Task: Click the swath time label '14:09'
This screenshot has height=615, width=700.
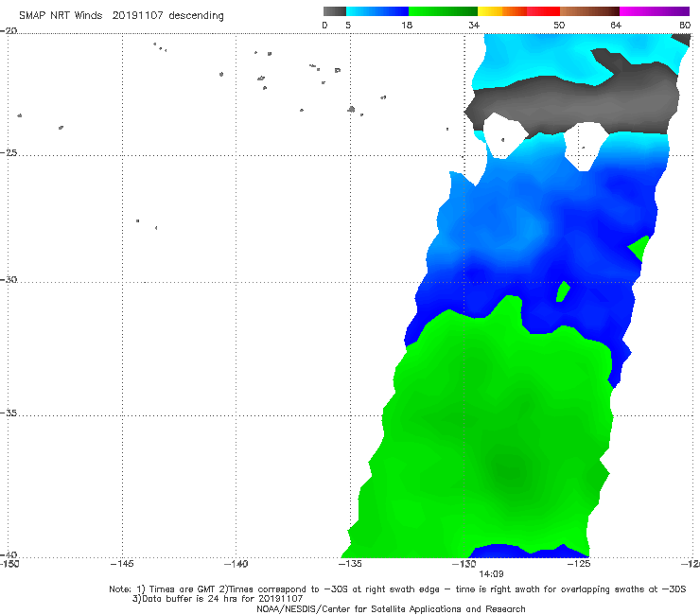Action: tap(491, 574)
